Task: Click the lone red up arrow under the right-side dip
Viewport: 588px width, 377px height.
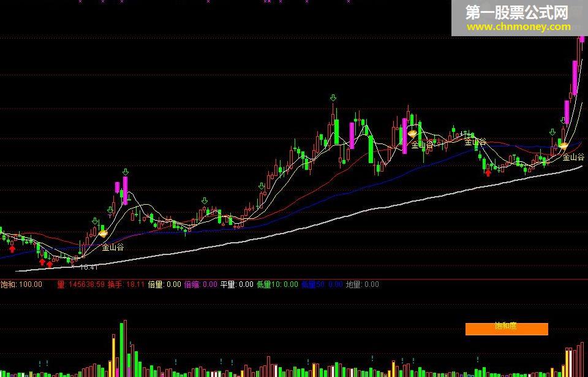Action: click(x=488, y=173)
